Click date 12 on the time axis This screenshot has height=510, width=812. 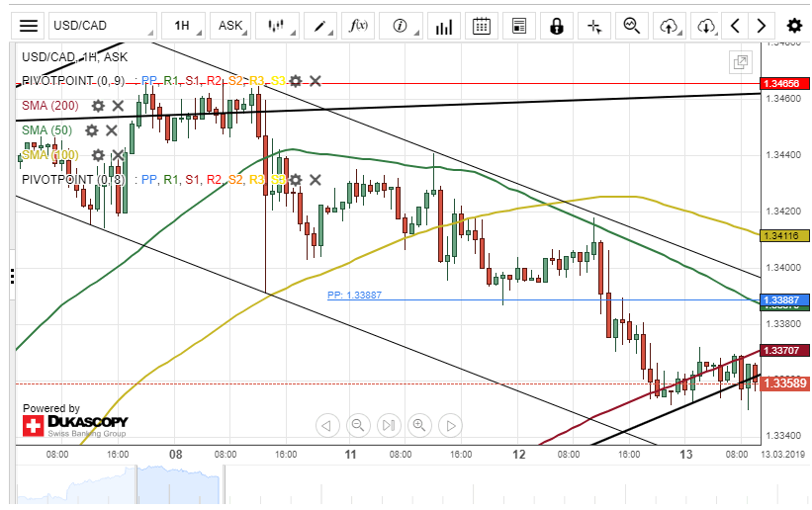(x=519, y=455)
